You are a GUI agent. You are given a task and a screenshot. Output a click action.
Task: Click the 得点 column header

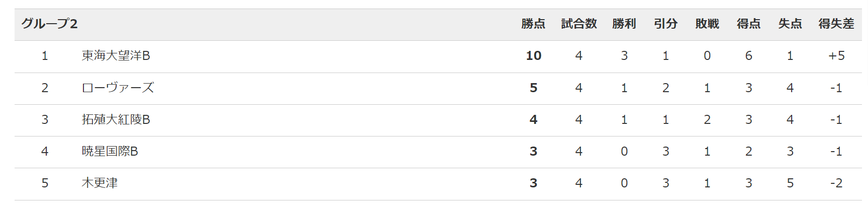point(749,24)
